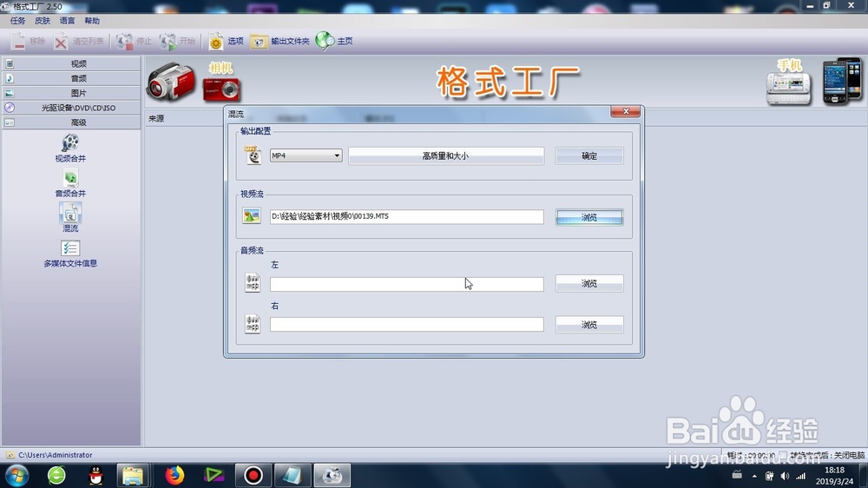868x488 pixels.
Task: Click the network signal tray icon
Action: 800,476
